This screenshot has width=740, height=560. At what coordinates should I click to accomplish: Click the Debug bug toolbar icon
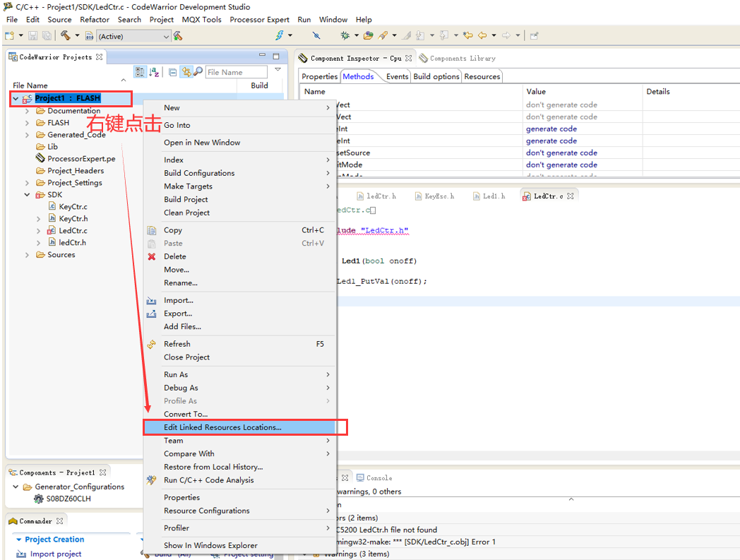click(345, 35)
